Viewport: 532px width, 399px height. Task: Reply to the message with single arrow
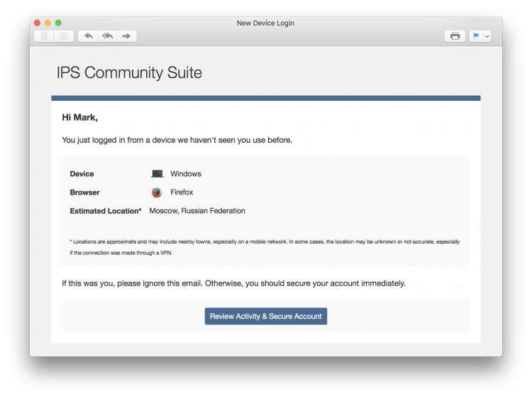[88, 36]
